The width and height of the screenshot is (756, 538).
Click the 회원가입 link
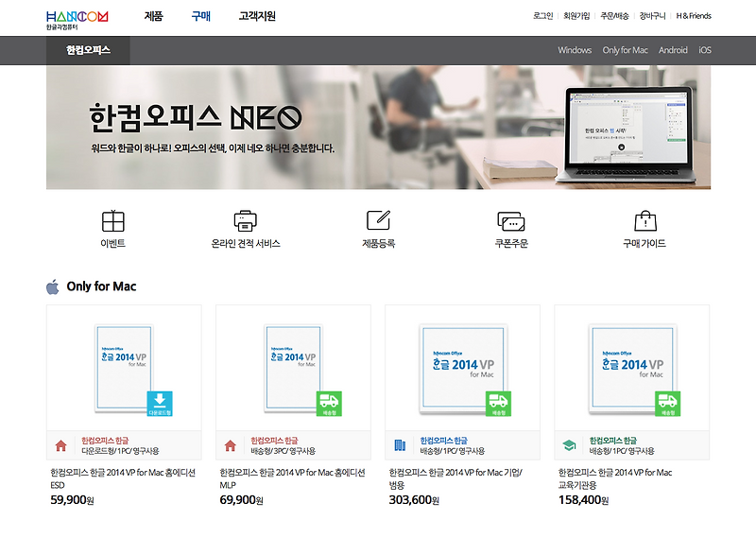coord(576,16)
